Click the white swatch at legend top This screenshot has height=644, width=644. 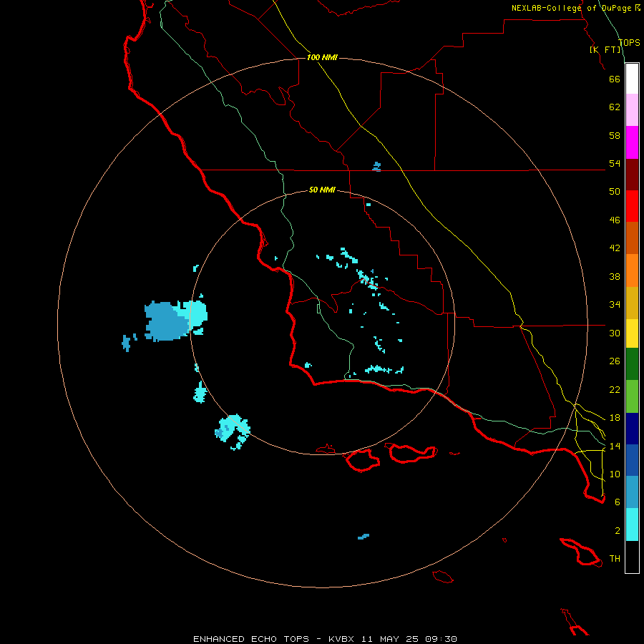coord(632,79)
